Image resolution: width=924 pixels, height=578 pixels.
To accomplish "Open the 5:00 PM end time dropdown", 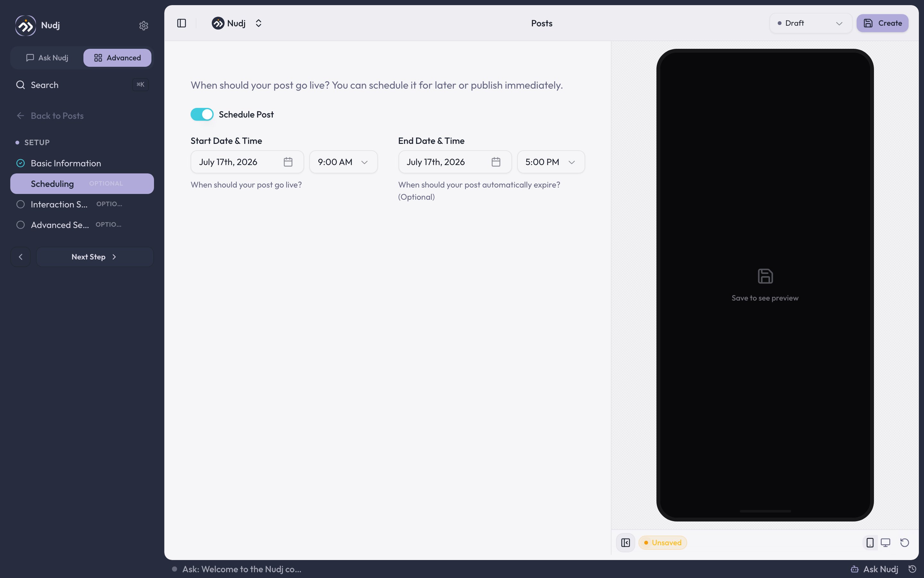I will 551,162.
